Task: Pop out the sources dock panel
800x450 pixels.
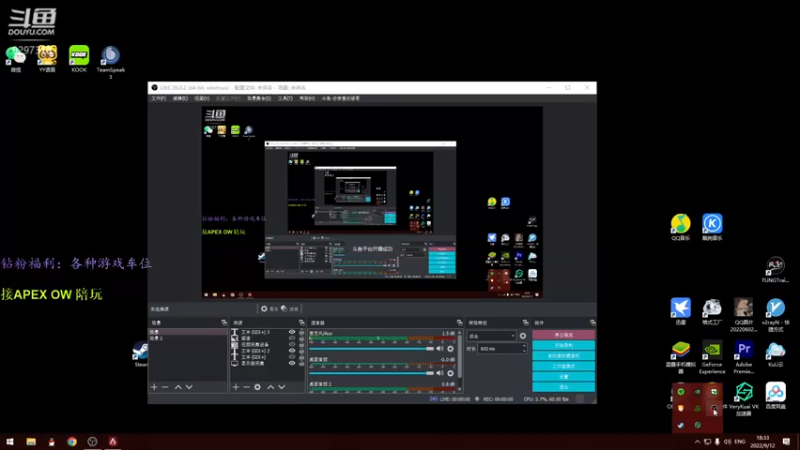Action: (302, 322)
